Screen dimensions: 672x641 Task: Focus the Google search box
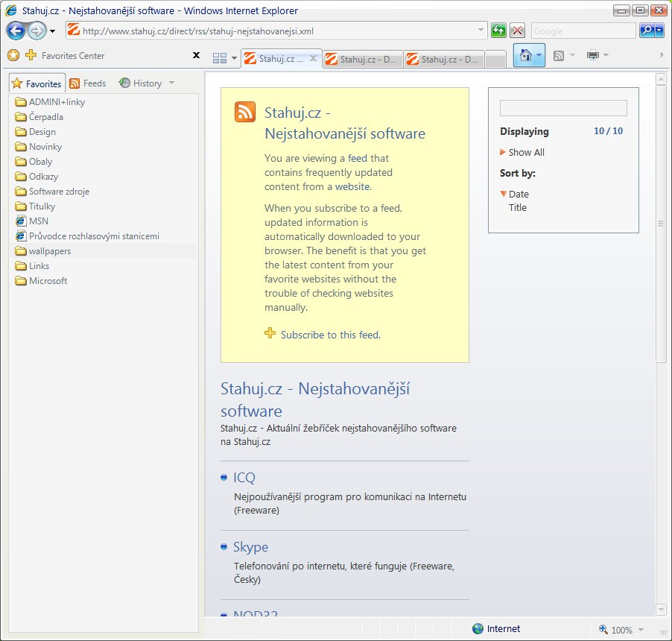(x=583, y=31)
